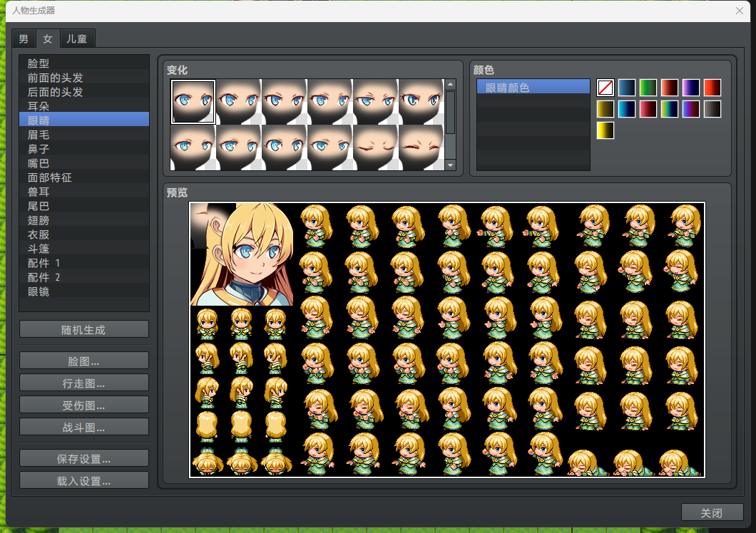The height and width of the screenshot is (533, 756).
Task: Select the 眼睛颜色 entry in color list
Action: pyautogui.click(x=533, y=87)
